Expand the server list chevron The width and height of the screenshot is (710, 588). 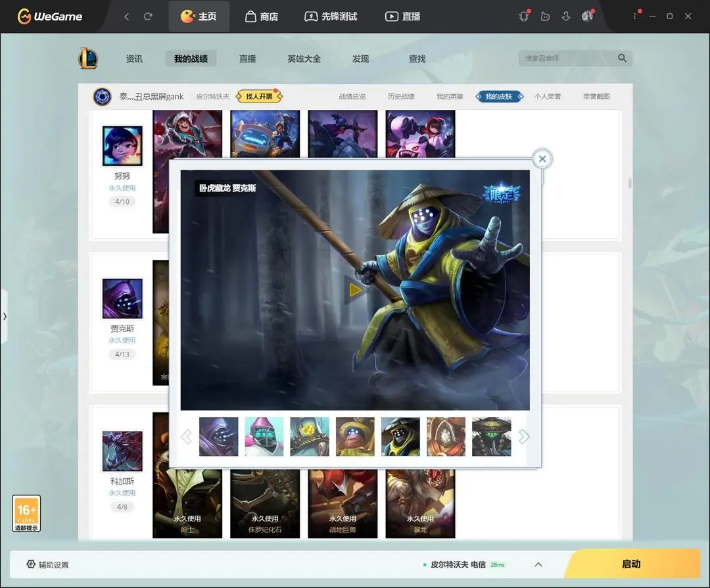[x=538, y=564]
